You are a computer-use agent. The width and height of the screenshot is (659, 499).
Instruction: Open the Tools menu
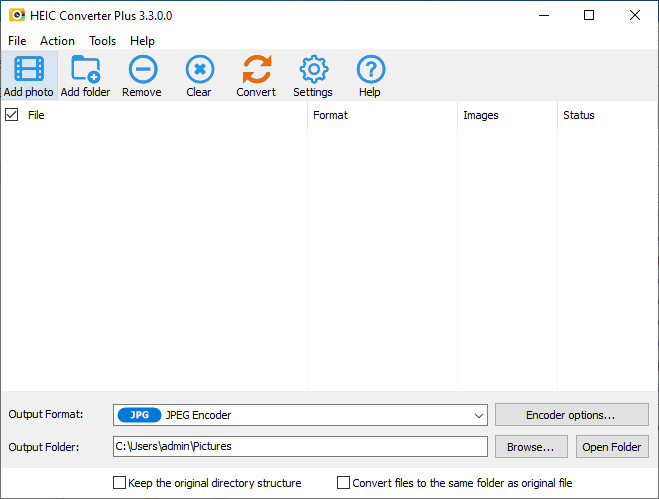pos(103,41)
